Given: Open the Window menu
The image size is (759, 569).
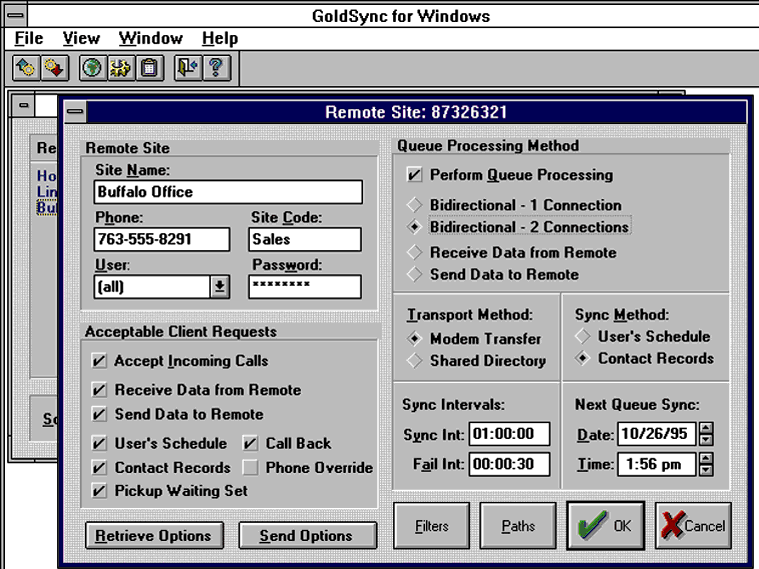Looking at the screenshot, I should [x=151, y=38].
